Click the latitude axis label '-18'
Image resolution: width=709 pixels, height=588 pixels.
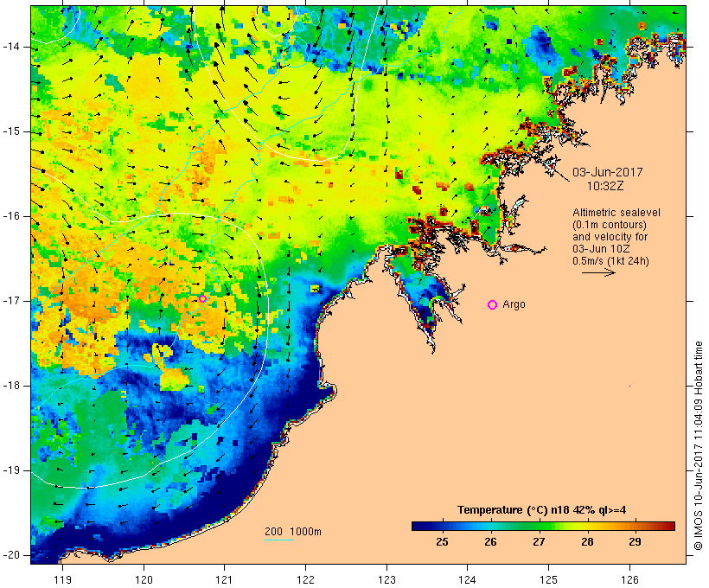pyautogui.click(x=10, y=386)
